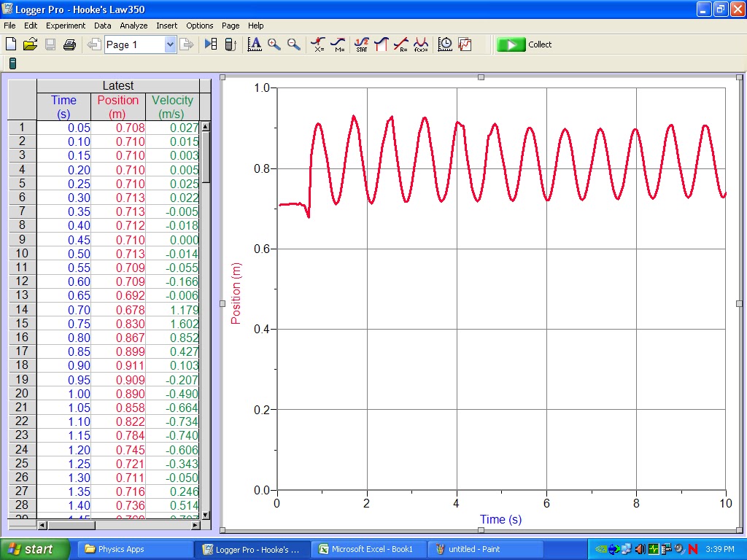Click the Zoom Out magnifier icon
747x560 pixels.
pyautogui.click(x=293, y=44)
